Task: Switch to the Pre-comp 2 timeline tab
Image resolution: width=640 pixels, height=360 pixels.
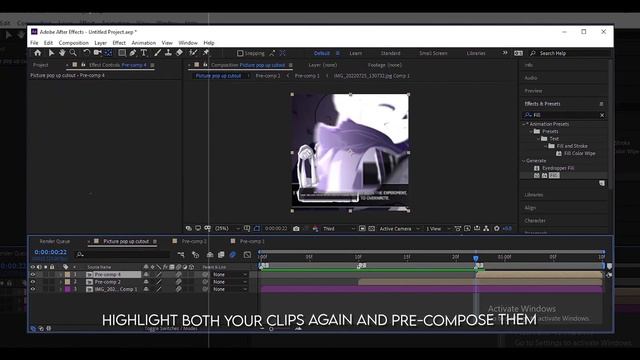Action: [x=194, y=241]
